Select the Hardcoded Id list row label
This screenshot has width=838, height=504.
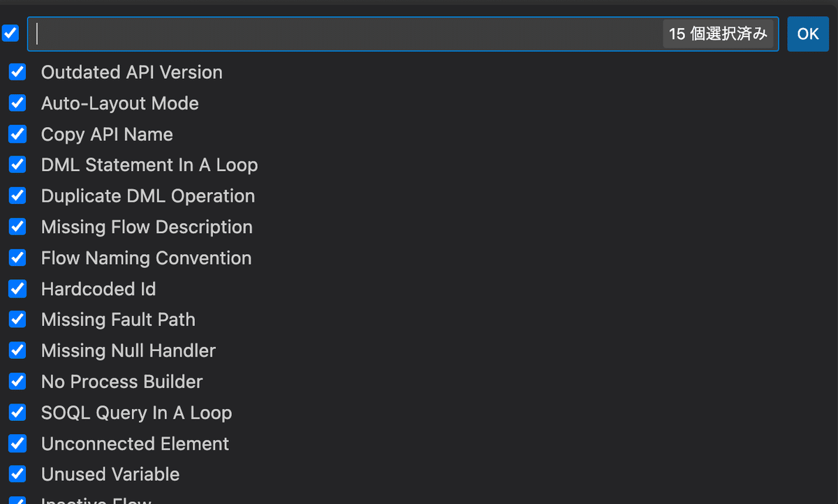pyautogui.click(x=98, y=288)
